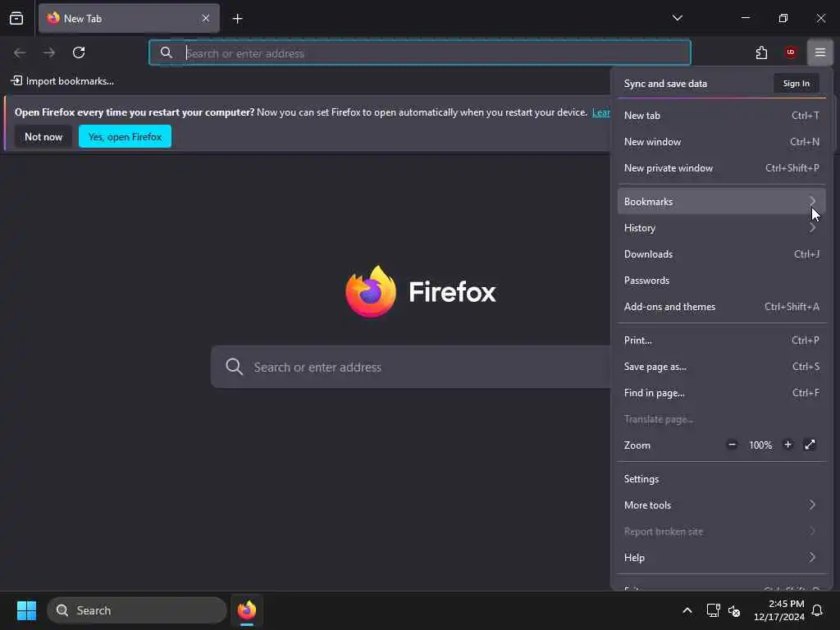Viewport: 840px width, 630px height.
Task: Click the magnifier icon in the page search box
Action: point(234,367)
